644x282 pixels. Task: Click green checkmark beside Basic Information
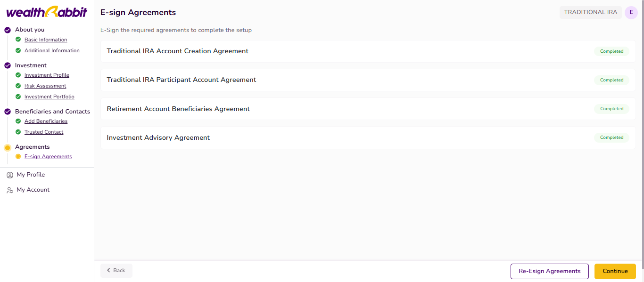[x=18, y=40]
